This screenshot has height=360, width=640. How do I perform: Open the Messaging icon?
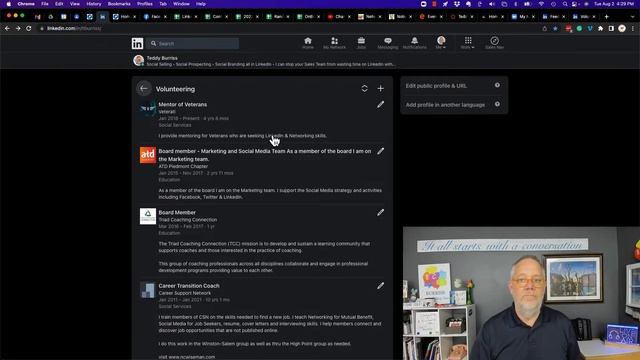[388, 43]
